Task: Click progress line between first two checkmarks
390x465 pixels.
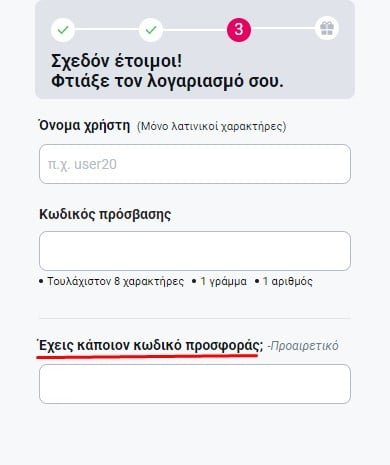Action: [107, 29]
